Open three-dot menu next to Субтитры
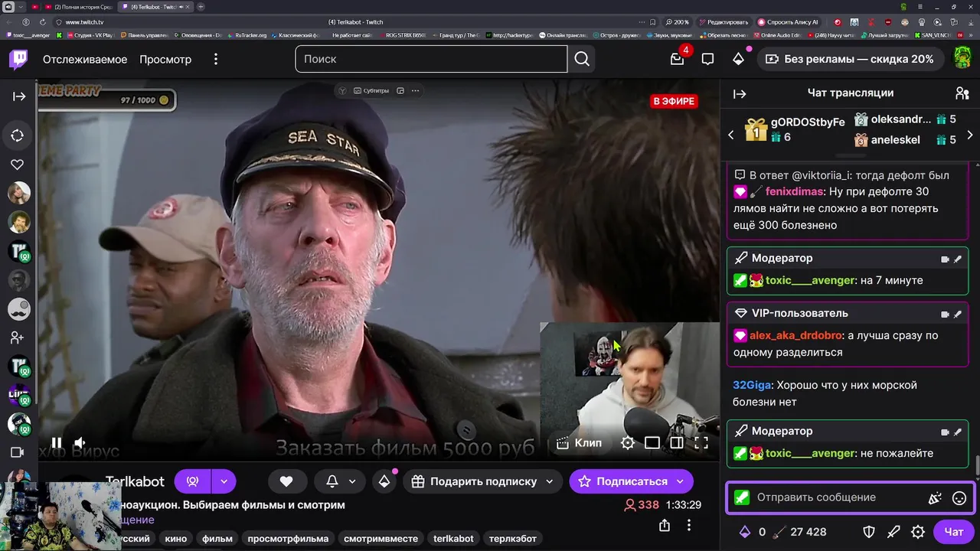 (x=416, y=90)
